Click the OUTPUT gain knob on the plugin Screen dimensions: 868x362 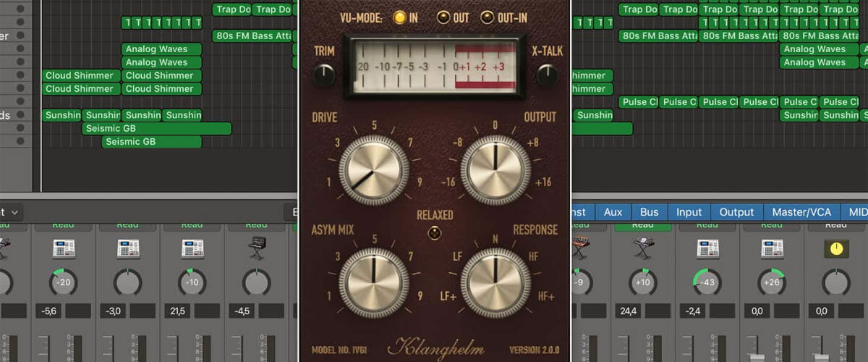[x=496, y=169]
